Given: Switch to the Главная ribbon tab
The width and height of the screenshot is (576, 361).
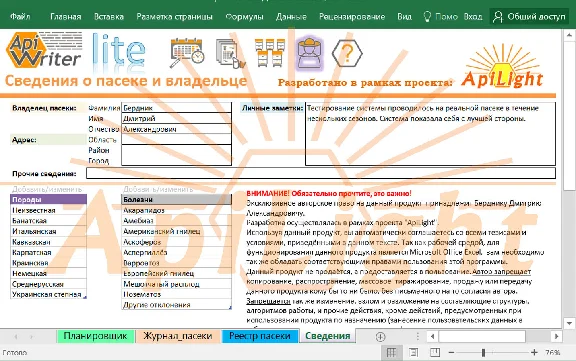Looking at the screenshot, I should pyautogui.click(x=66, y=17).
